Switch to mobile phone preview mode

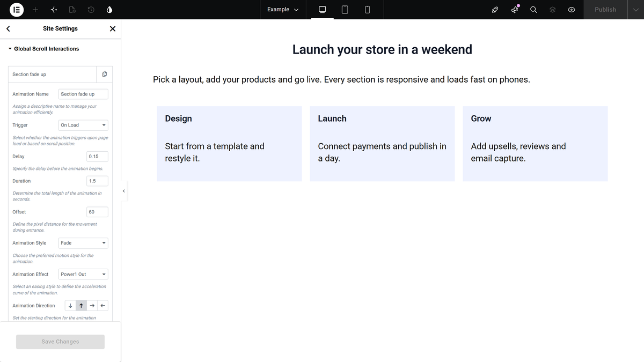(x=367, y=10)
